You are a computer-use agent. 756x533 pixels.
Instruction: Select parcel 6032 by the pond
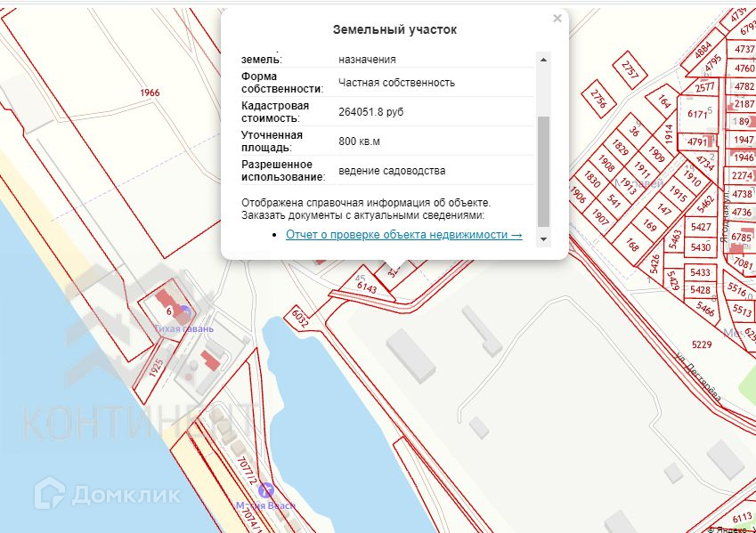click(300, 318)
